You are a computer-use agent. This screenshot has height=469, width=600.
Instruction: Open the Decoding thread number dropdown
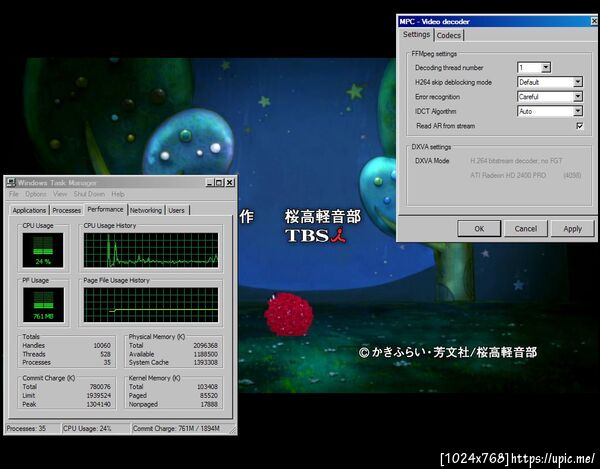click(x=546, y=68)
